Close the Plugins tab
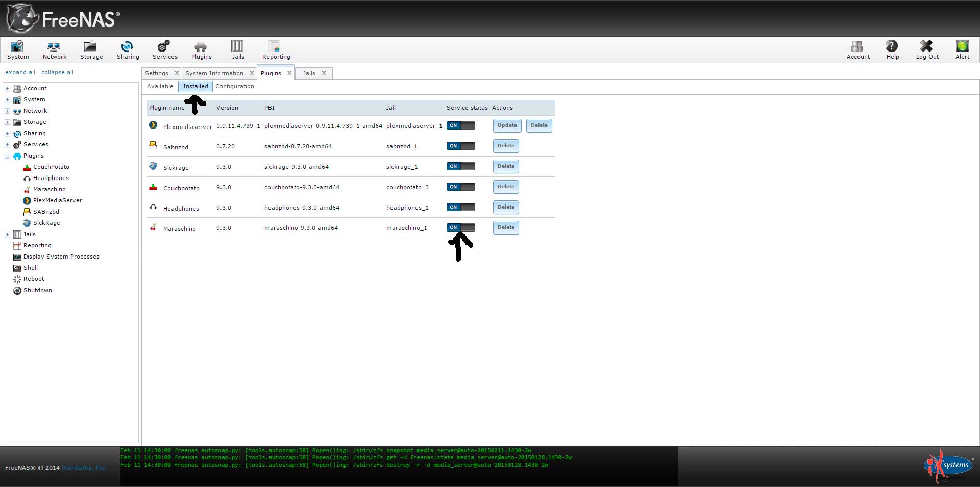This screenshot has height=487, width=980. click(289, 73)
